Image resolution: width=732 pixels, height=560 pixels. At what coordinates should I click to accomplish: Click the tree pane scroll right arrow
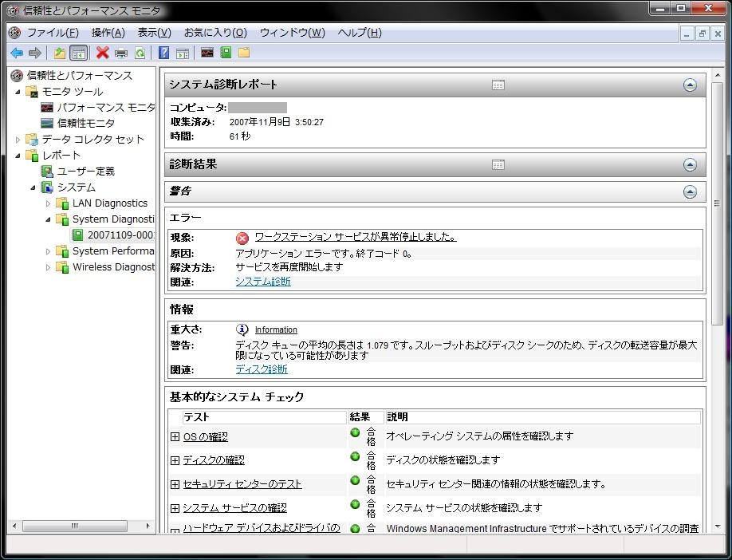pos(148,526)
